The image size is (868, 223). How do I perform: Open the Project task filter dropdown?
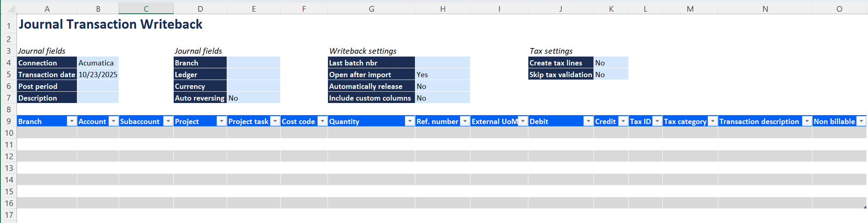tap(275, 121)
